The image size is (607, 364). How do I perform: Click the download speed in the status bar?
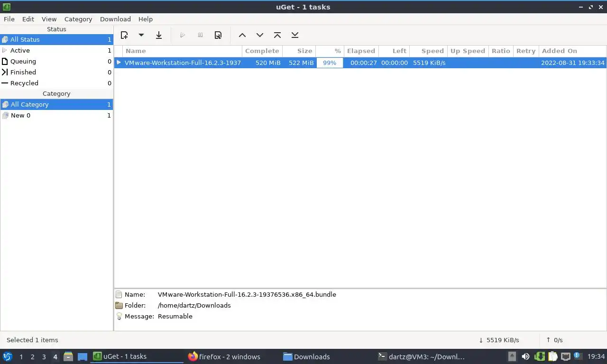pos(499,340)
